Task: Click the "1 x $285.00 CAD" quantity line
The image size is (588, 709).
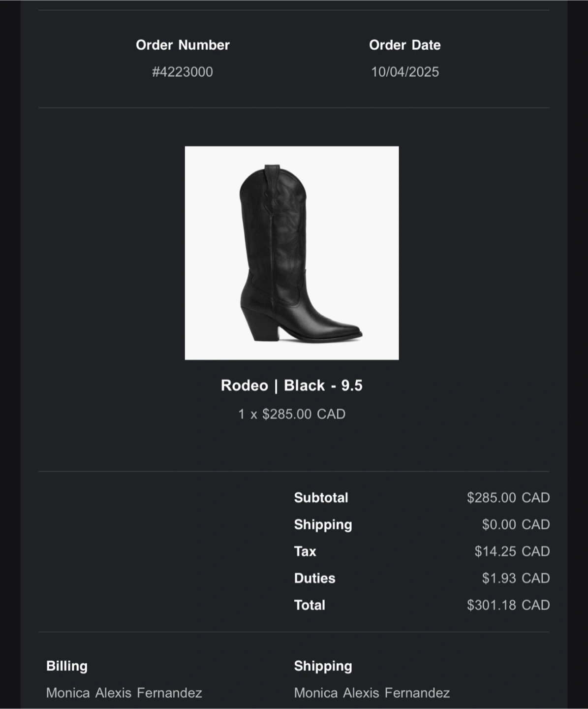Action: (x=292, y=414)
